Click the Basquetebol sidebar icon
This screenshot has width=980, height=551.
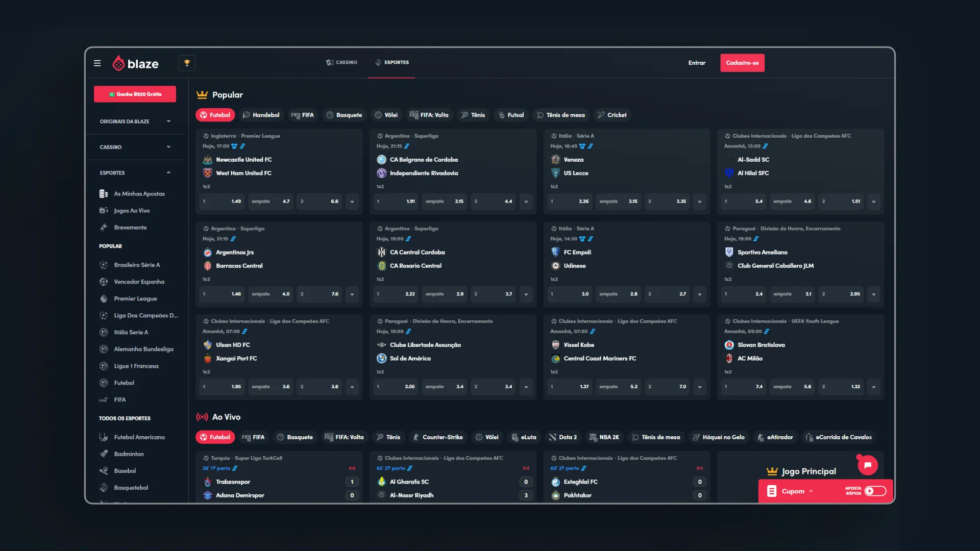pos(104,488)
